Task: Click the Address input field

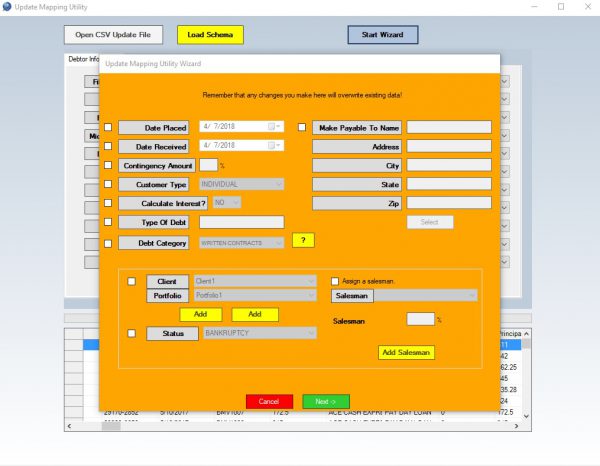Action: 449,146
